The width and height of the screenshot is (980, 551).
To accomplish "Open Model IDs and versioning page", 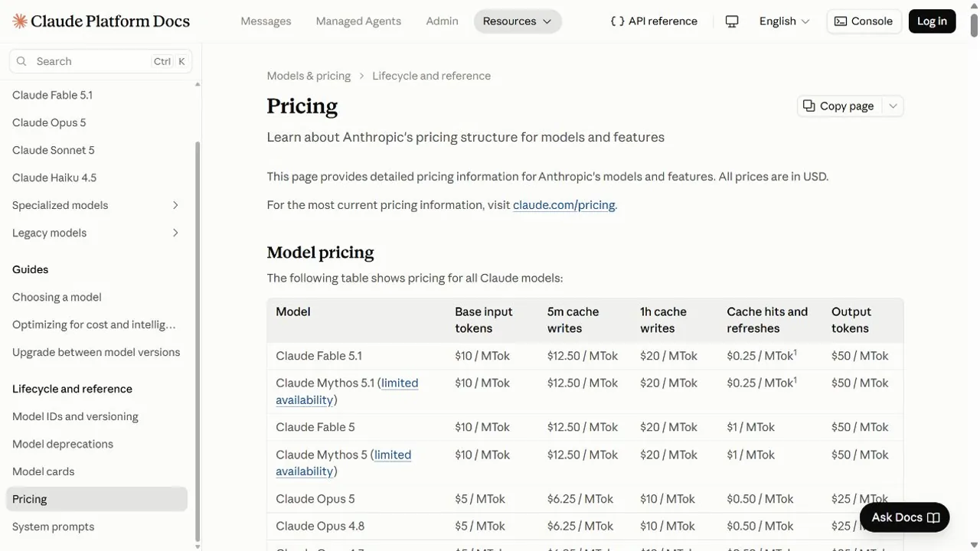I will (75, 416).
